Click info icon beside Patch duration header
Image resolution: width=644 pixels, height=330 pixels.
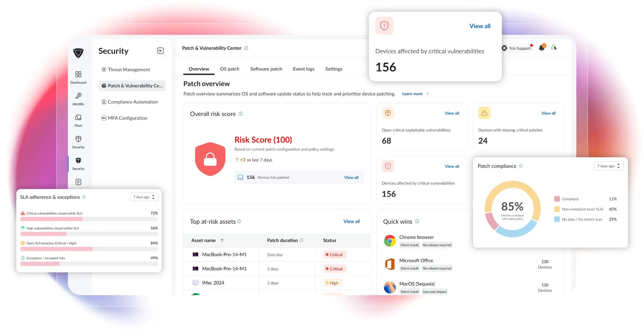click(x=301, y=240)
